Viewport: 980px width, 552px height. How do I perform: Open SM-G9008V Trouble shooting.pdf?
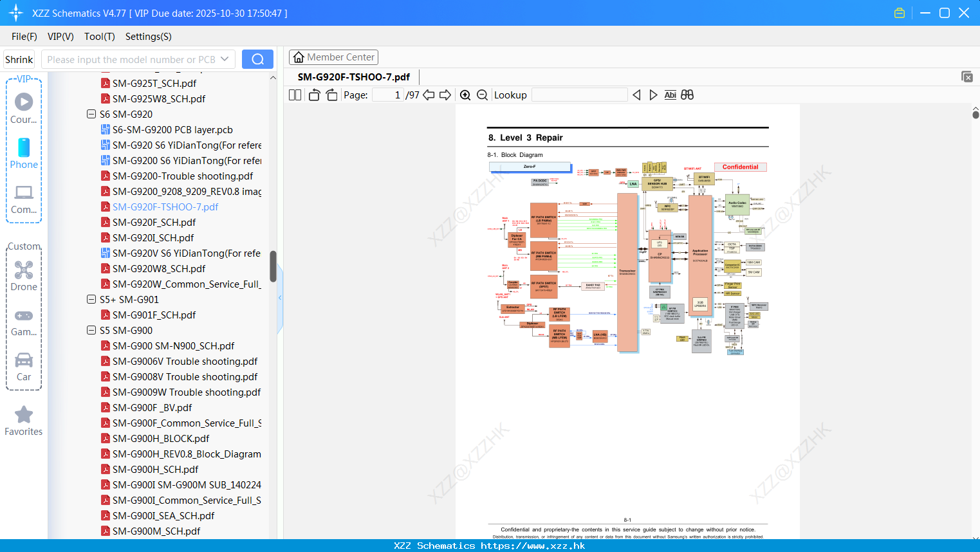click(x=185, y=376)
